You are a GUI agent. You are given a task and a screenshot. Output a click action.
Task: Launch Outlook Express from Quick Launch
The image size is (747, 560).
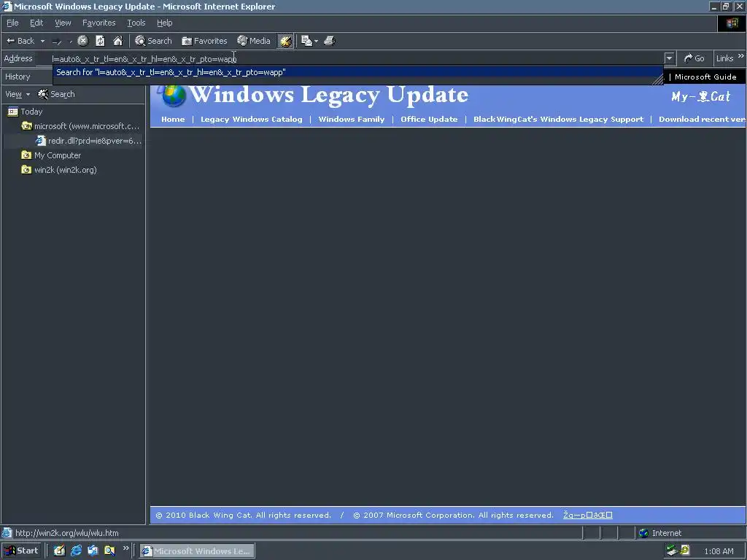tap(93, 551)
